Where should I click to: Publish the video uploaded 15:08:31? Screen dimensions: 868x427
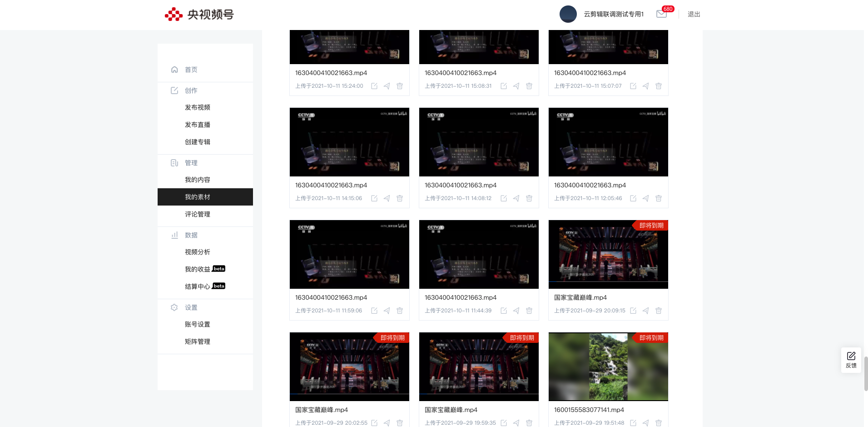516,86
